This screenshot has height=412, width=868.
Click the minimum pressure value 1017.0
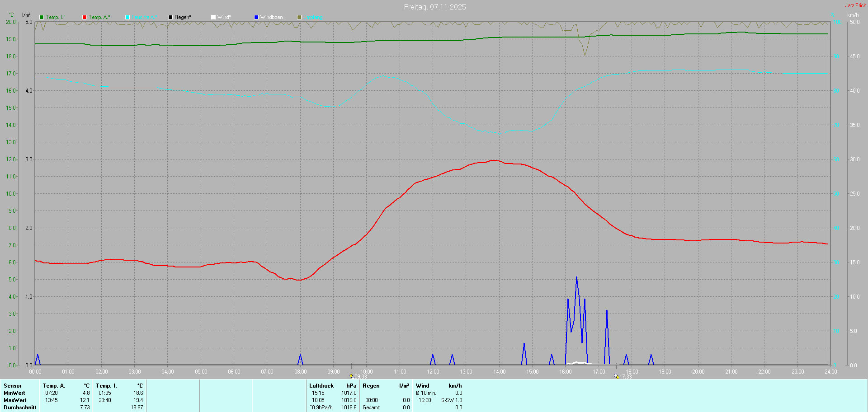[x=349, y=393]
